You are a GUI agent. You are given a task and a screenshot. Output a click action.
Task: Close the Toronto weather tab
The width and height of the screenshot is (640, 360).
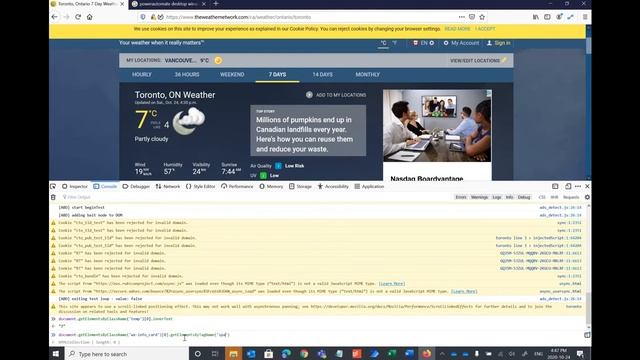point(122,4)
